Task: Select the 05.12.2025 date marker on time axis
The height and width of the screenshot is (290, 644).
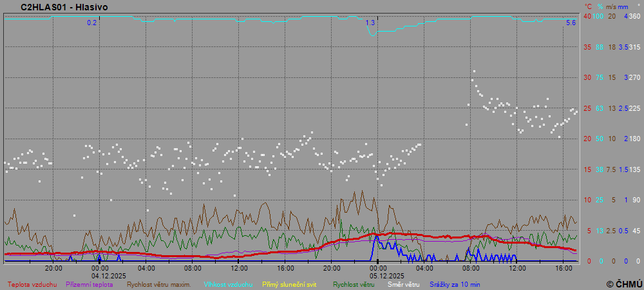Action: (x=378, y=275)
